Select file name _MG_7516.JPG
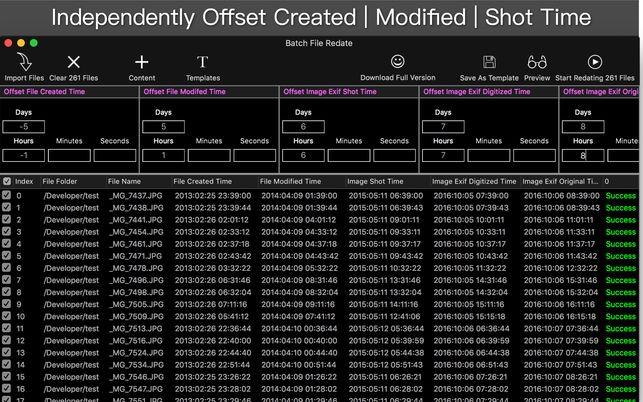 136,340
